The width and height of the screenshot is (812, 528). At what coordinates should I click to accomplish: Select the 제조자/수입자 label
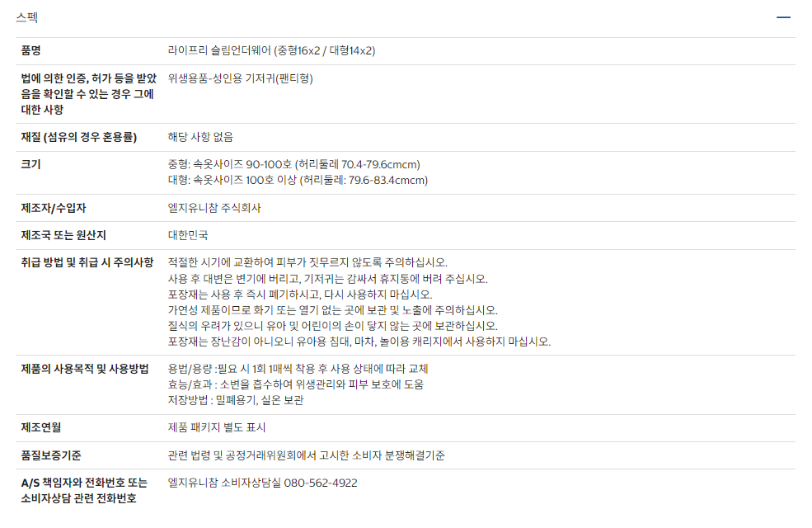point(54,208)
